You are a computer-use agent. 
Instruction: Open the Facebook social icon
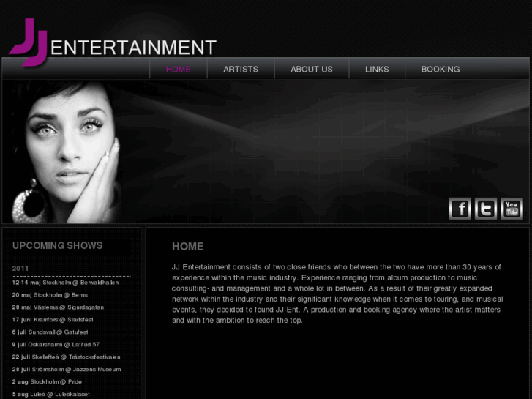[x=460, y=209]
